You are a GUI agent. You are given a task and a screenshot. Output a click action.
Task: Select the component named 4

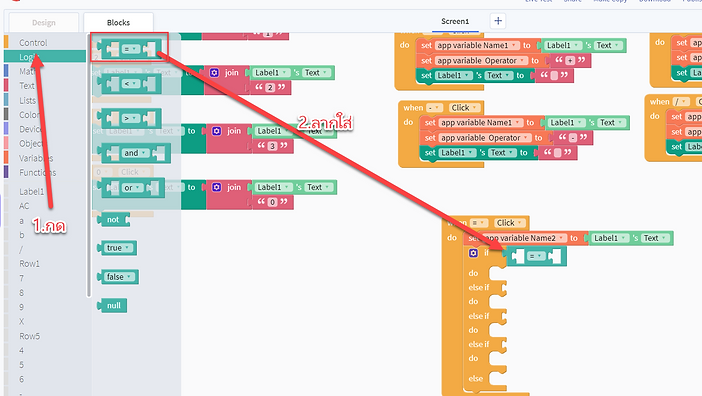(x=21, y=350)
